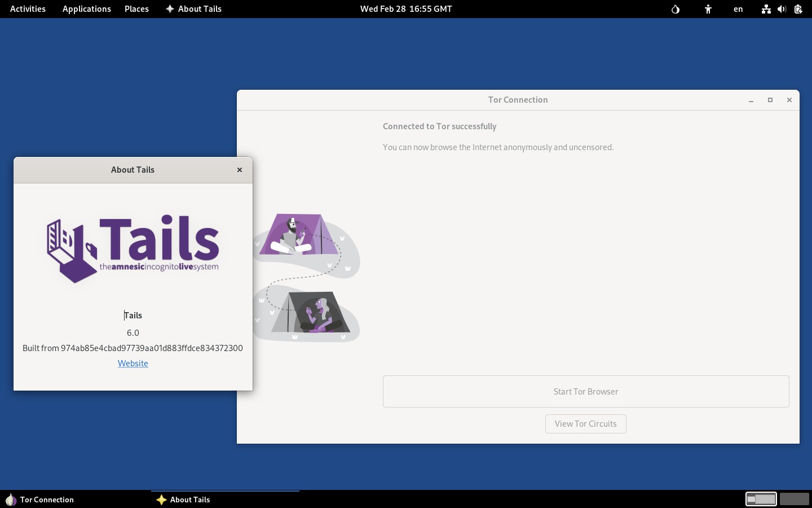Close the Tor Connection window
This screenshot has width=812, height=508.
[789, 100]
